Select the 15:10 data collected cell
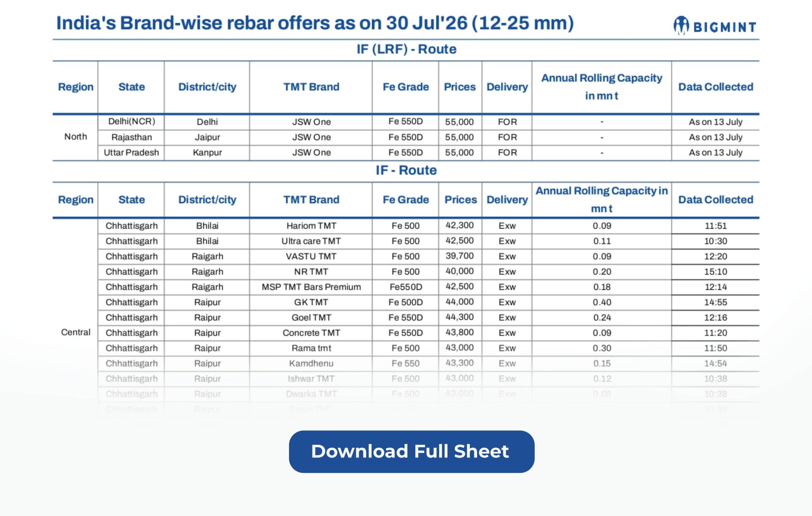The image size is (812, 516). [715, 272]
